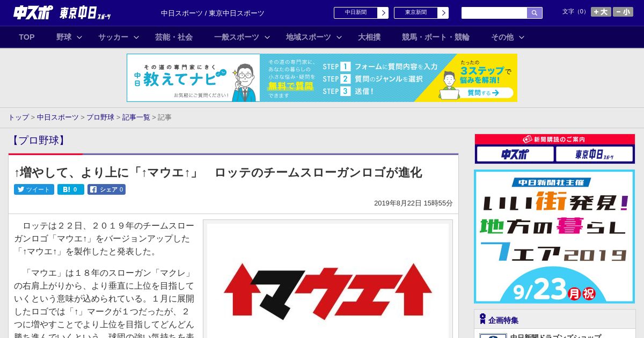Click the 企画特集 ribbon icon

[482, 319]
